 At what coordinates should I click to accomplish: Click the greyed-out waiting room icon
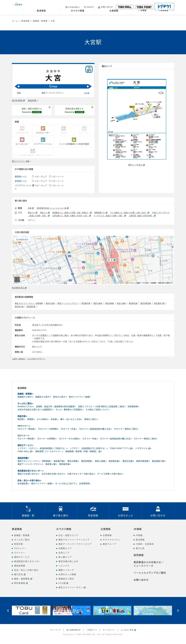pos(64,128)
